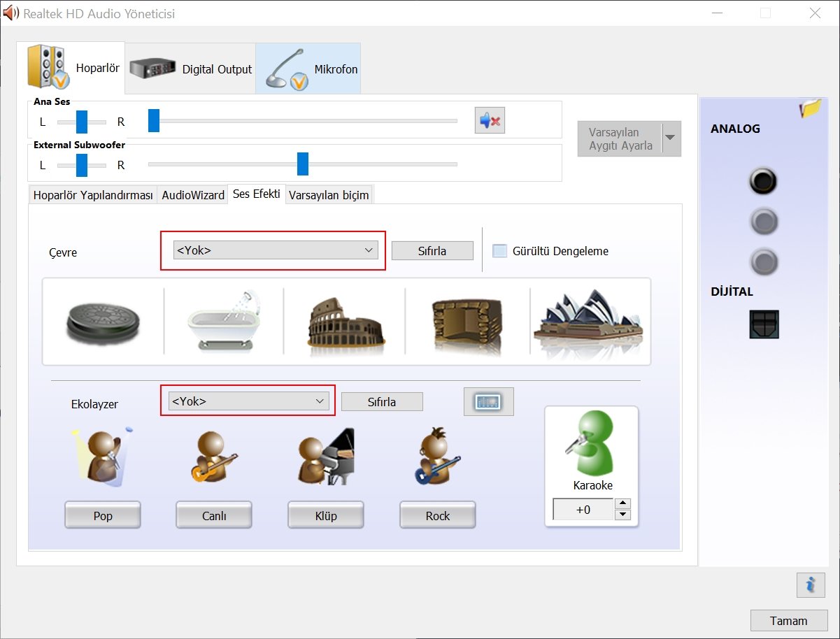Click the Realtek speaker title bar icon

pyautogui.click(x=10, y=13)
